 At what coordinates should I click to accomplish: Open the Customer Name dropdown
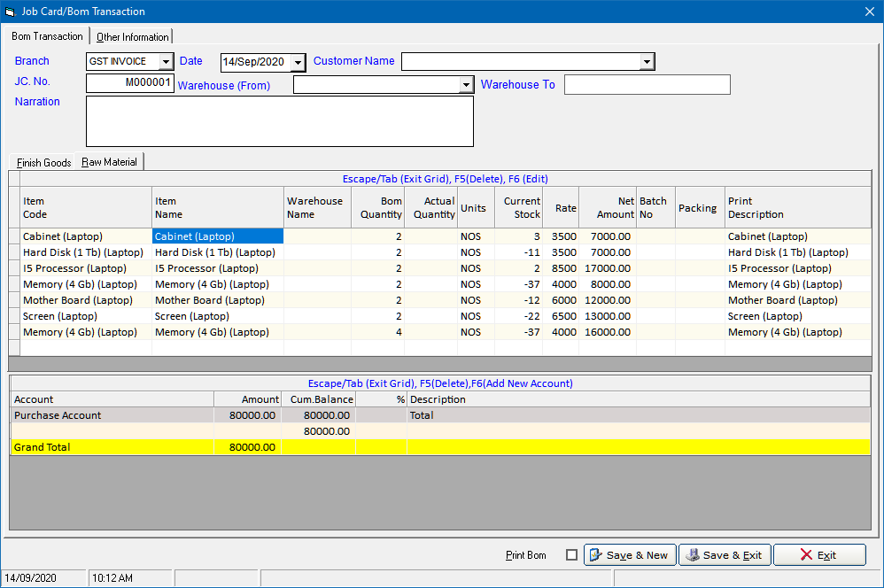pyautogui.click(x=647, y=62)
